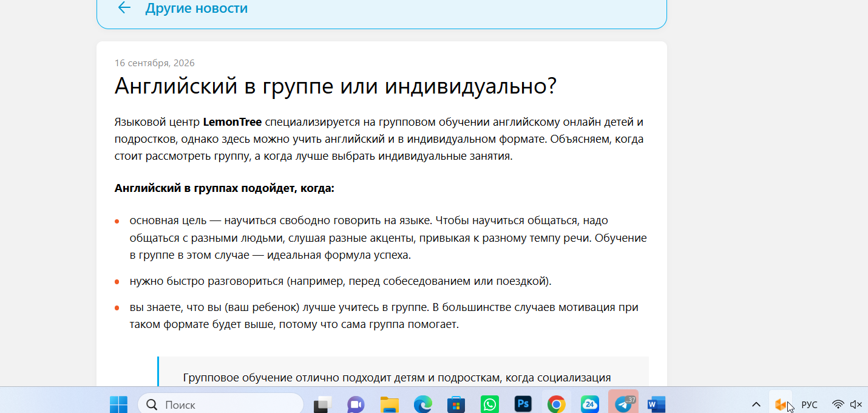Launch the purple video chat app
Image resolution: width=868 pixels, height=413 pixels.
356,404
